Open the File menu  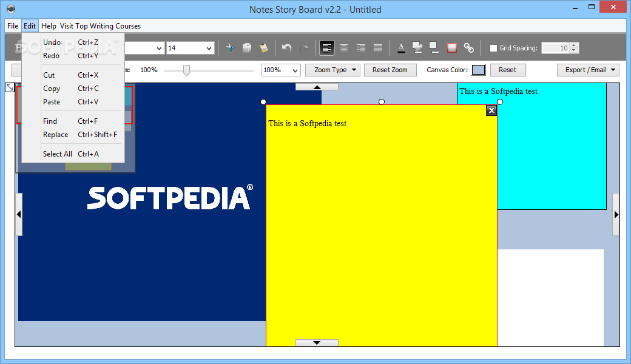[13, 25]
